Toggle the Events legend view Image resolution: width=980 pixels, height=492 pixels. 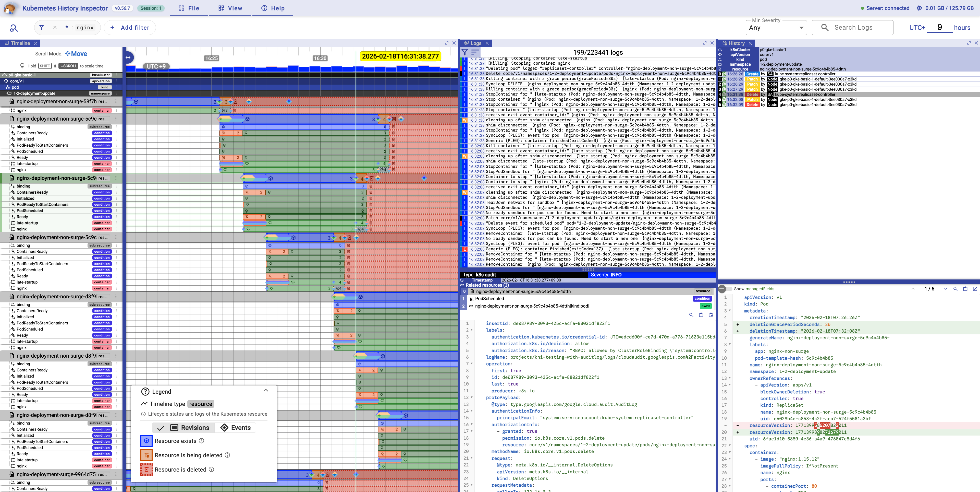(x=236, y=428)
